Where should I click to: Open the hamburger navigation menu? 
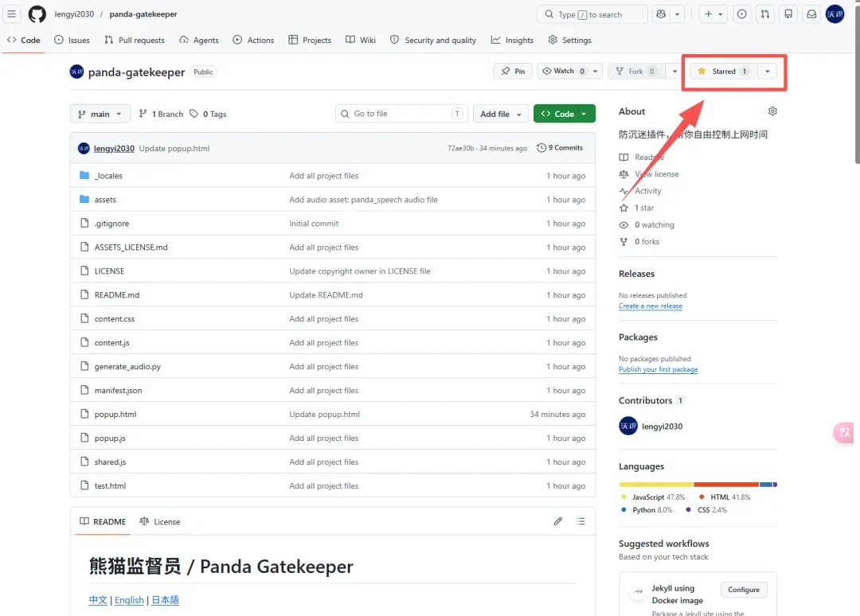[11, 14]
